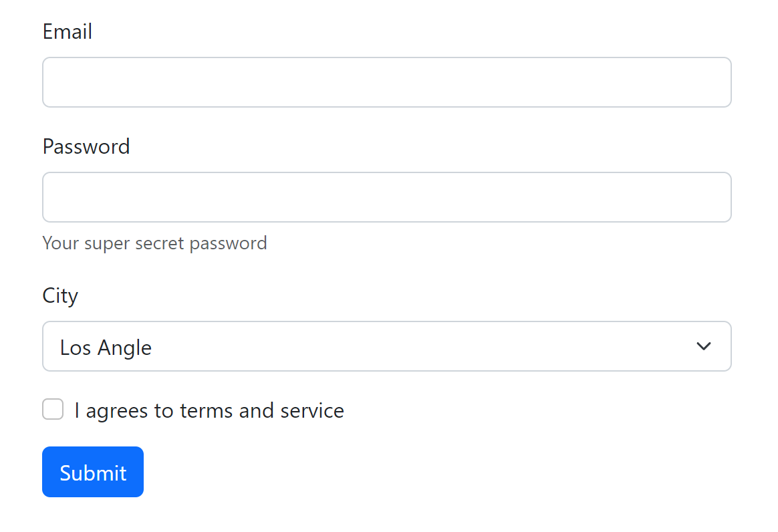Image resolution: width=778 pixels, height=532 pixels.
Task: Tick the terms and service checkbox
Action: pos(53,410)
